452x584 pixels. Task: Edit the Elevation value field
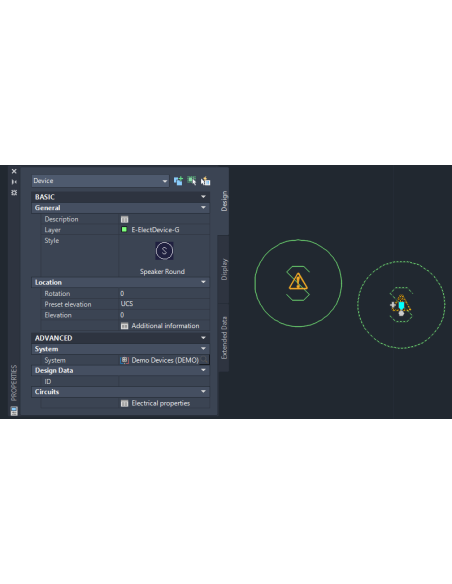[x=164, y=315]
